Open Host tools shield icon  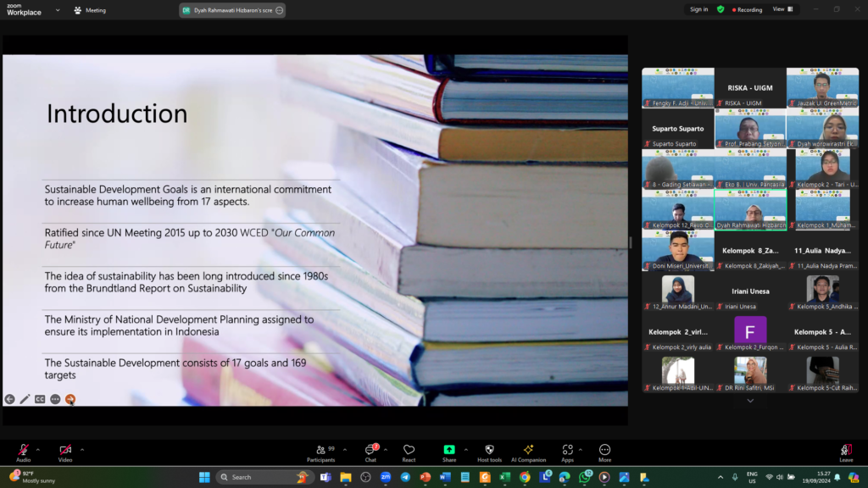coord(489,453)
